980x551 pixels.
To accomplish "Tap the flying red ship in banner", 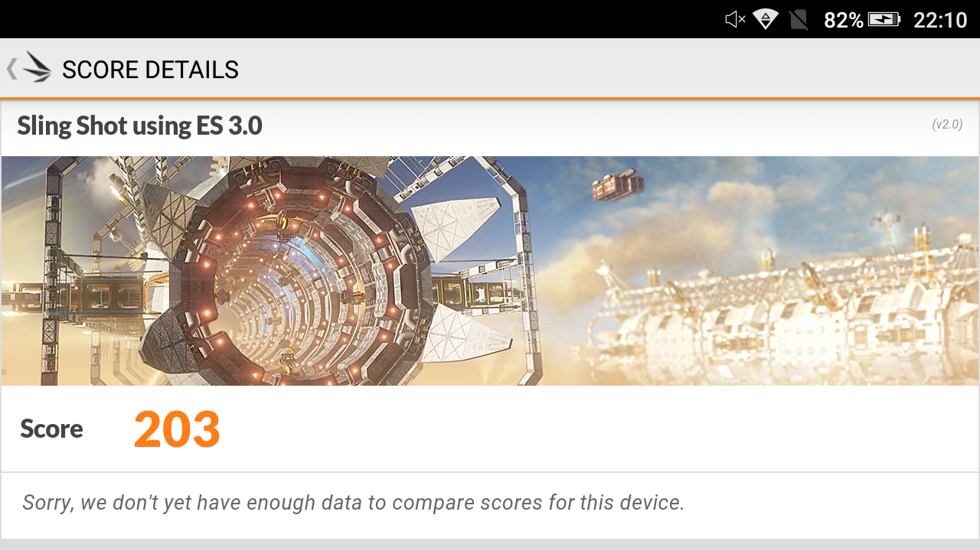I will pyautogui.click(x=617, y=184).
